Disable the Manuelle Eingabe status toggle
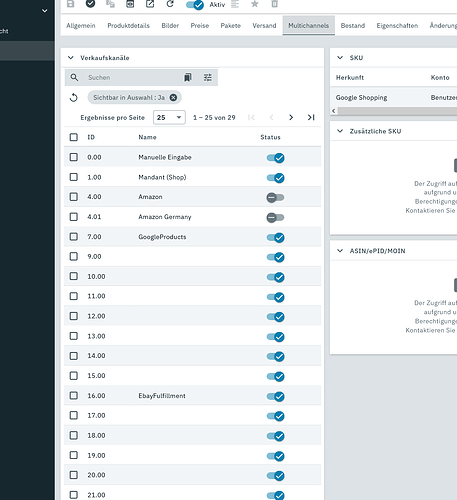The image size is (457, 500). [275, 158]
